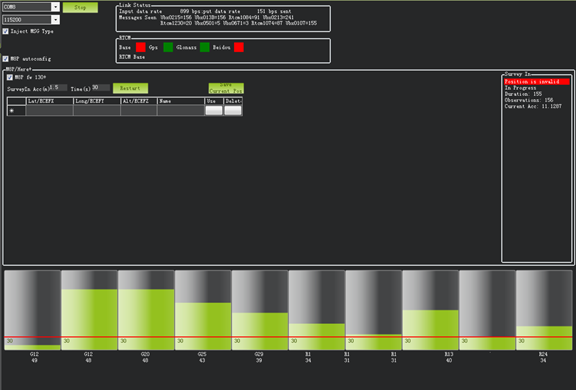Toggle the Inject MSG Type checkbox

[6, 31]
